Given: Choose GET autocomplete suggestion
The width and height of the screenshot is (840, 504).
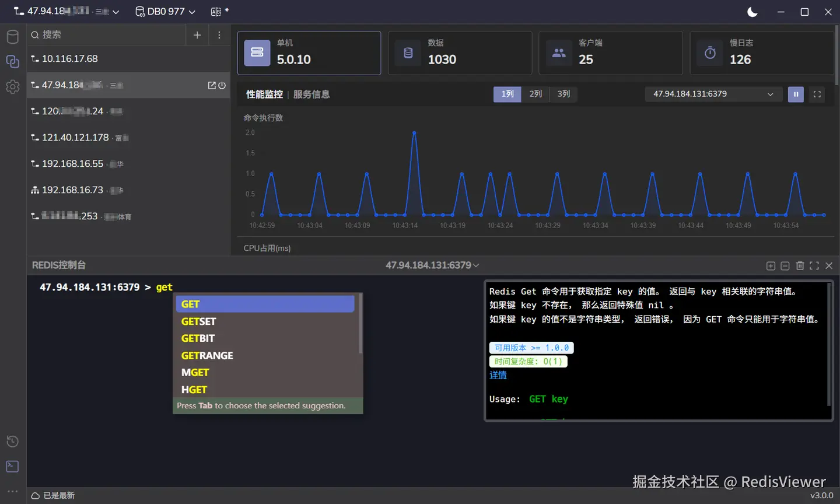Looking at the screenshot, I should point(265,304).
